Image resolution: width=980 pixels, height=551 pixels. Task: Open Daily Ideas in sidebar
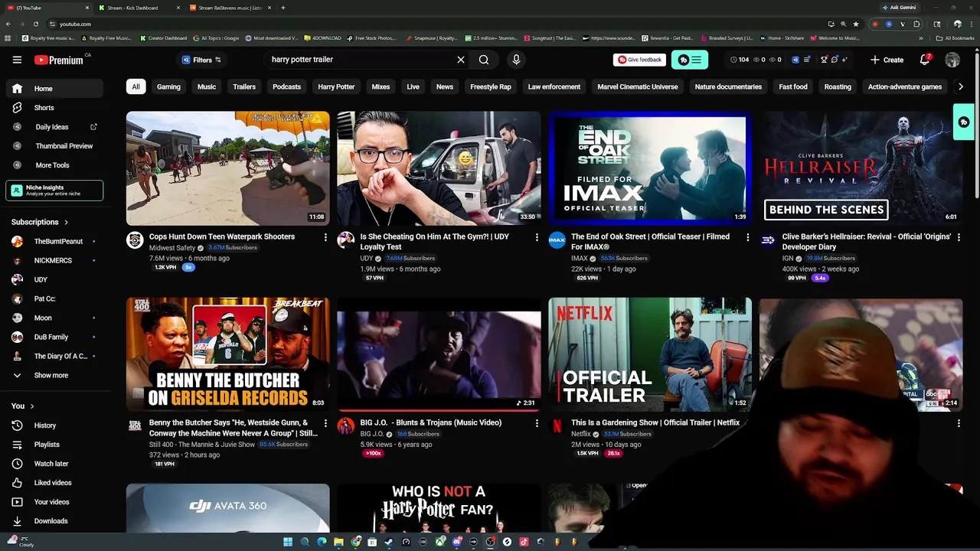54,127
